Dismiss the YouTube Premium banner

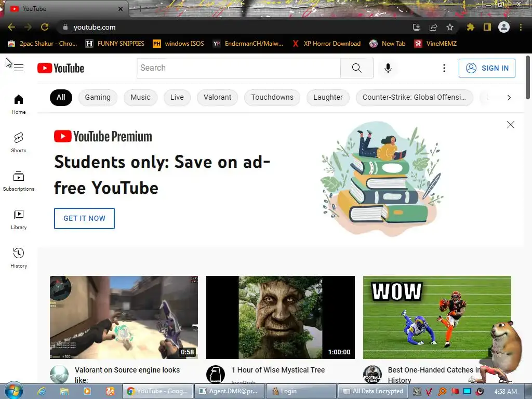pyautogui.click(x=510, y=125)
